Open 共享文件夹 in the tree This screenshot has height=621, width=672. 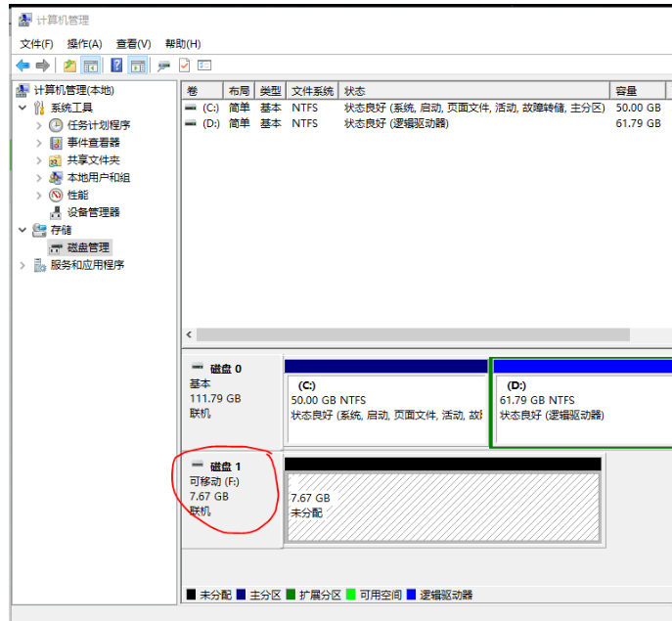[93, 160]
